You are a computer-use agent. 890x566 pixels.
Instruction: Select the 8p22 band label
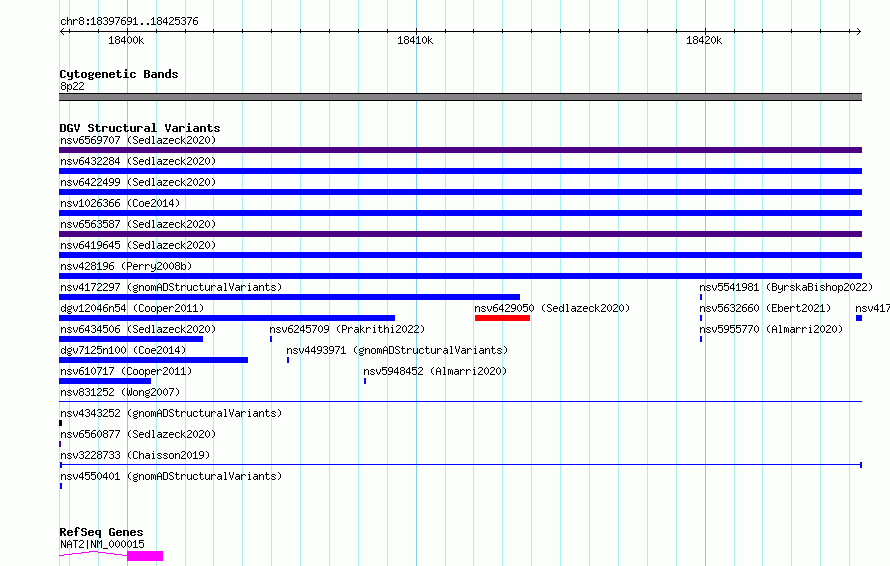click(72, 86)
